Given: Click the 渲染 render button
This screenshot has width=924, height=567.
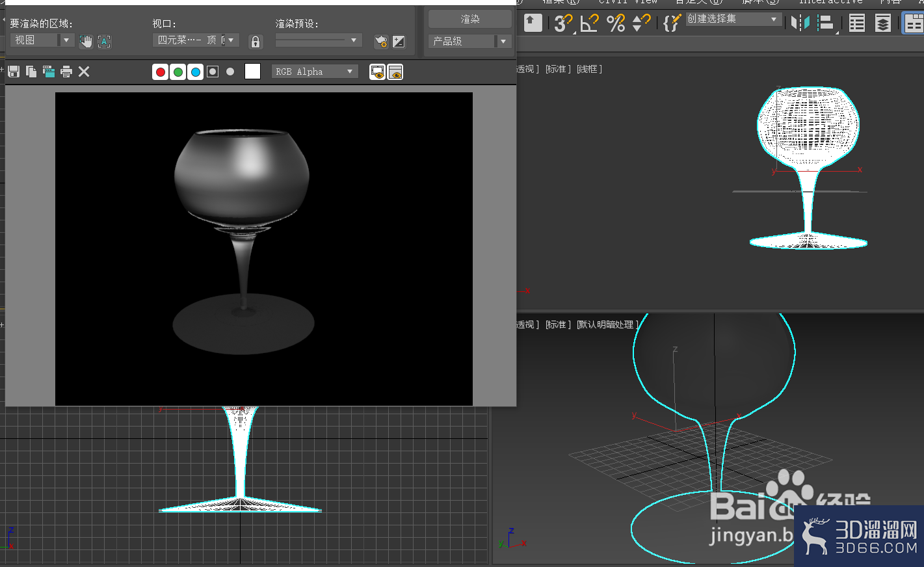Looking at the screenshot, I should [x=470, y=20].
